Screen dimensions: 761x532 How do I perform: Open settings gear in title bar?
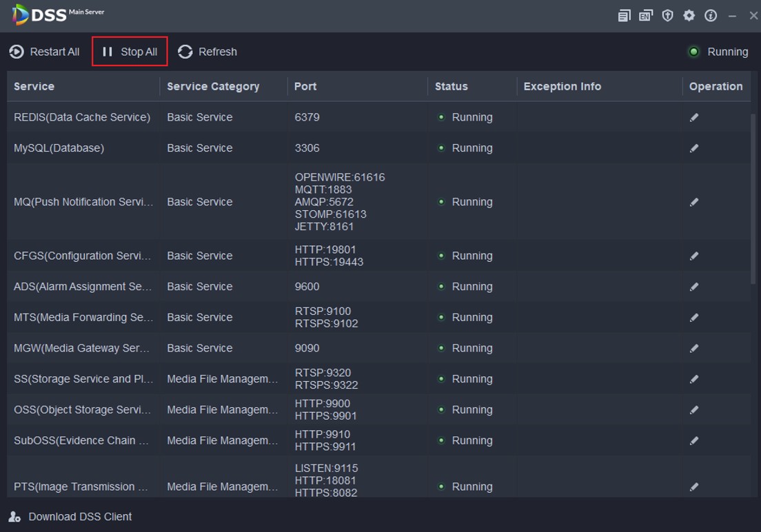click(689, 16)
